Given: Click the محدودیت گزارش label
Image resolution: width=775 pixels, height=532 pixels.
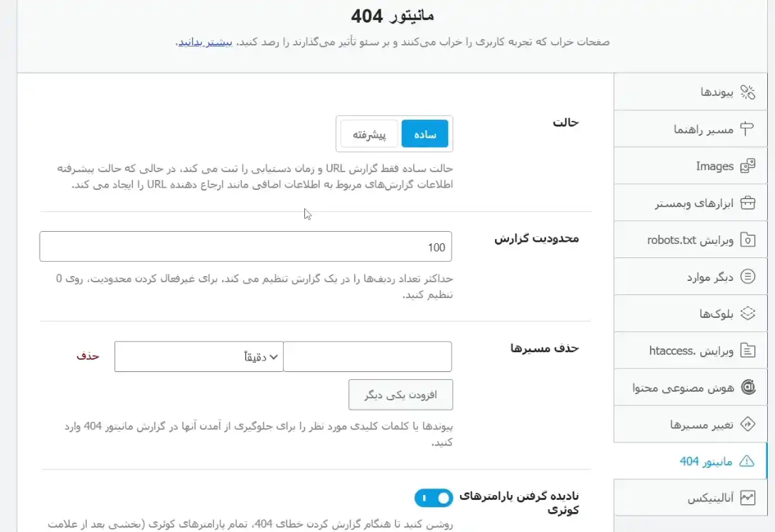Looking at the screenshot, I should pos(536,238).
